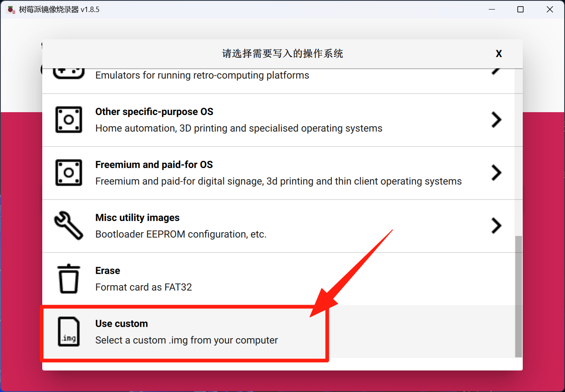Maximize the Raspberry Pi Imager window

[x=521, y=10]
